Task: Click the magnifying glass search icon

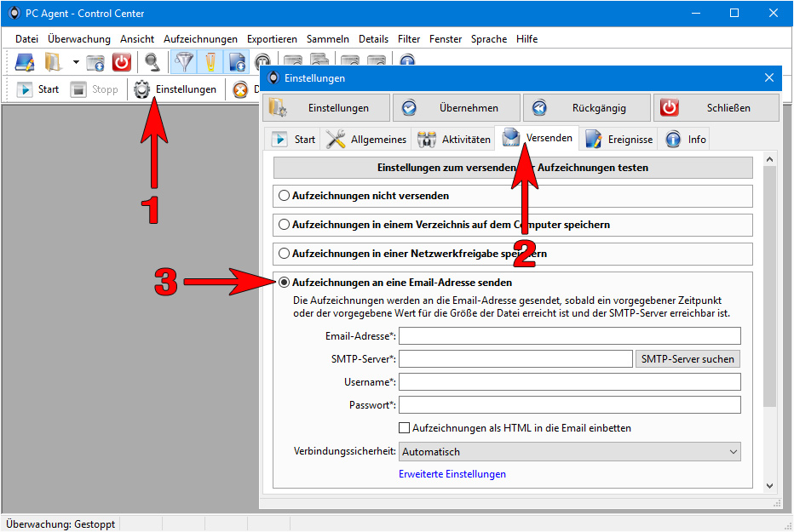Action: tap(152, 62)
